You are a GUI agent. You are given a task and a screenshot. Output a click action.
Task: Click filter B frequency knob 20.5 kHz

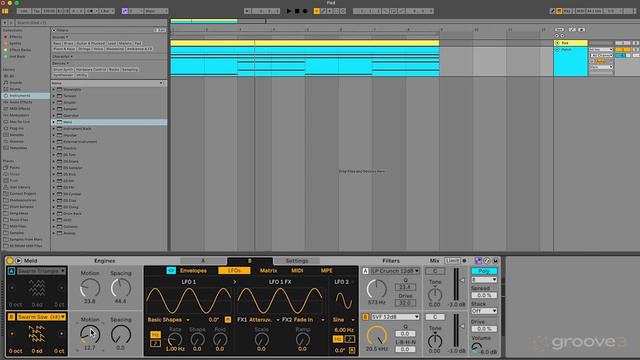click(376, 335)
